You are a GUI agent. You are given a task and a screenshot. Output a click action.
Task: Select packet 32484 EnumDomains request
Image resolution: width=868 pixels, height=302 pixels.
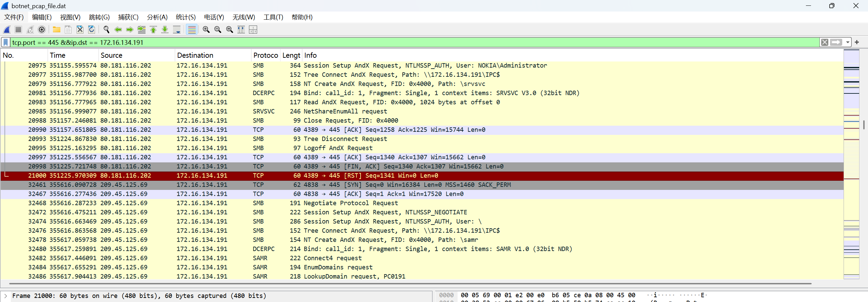422,267
